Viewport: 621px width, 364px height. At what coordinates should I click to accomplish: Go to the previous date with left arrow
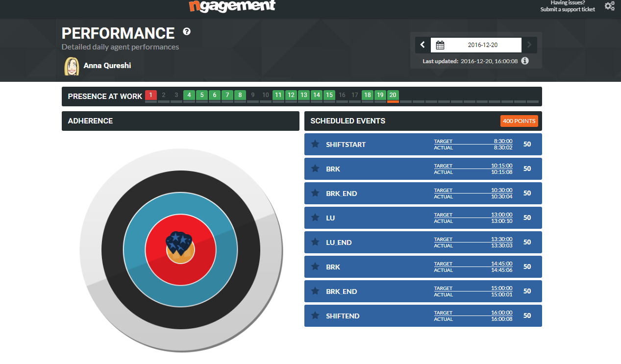pos(423,45)
